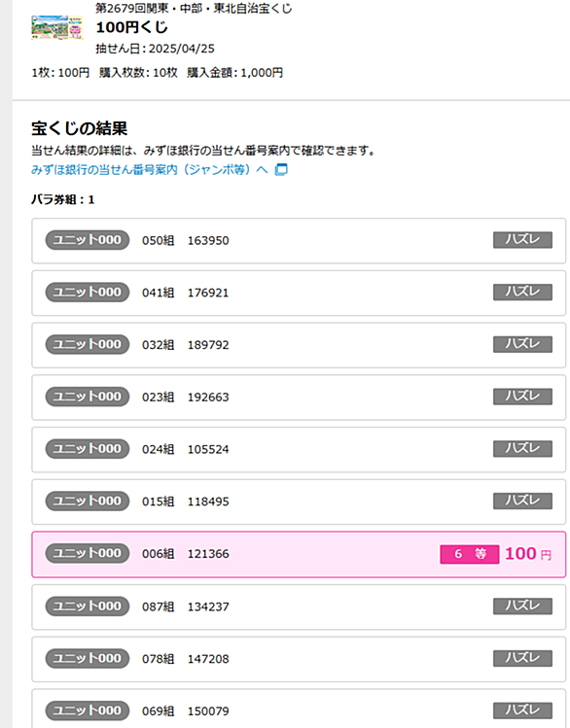Viewport: 570px width, 728px height.
Task: Click the 100円 winning amount
Action: (528, 554)
